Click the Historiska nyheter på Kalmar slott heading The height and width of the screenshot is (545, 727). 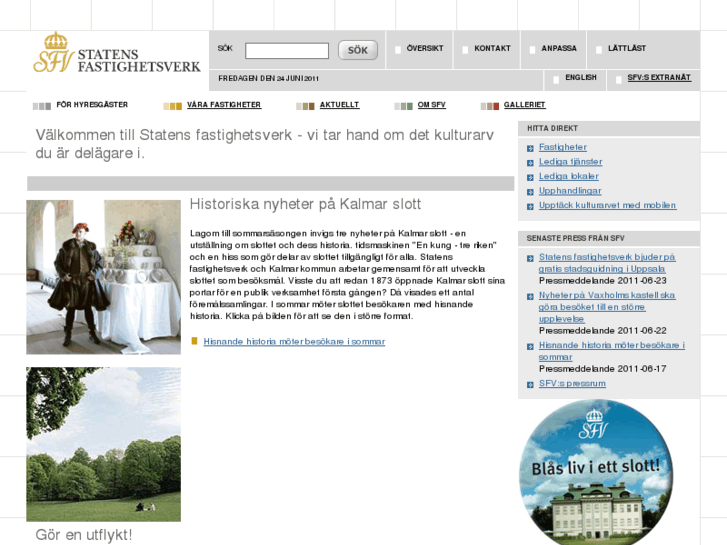[x=306, y=204]
